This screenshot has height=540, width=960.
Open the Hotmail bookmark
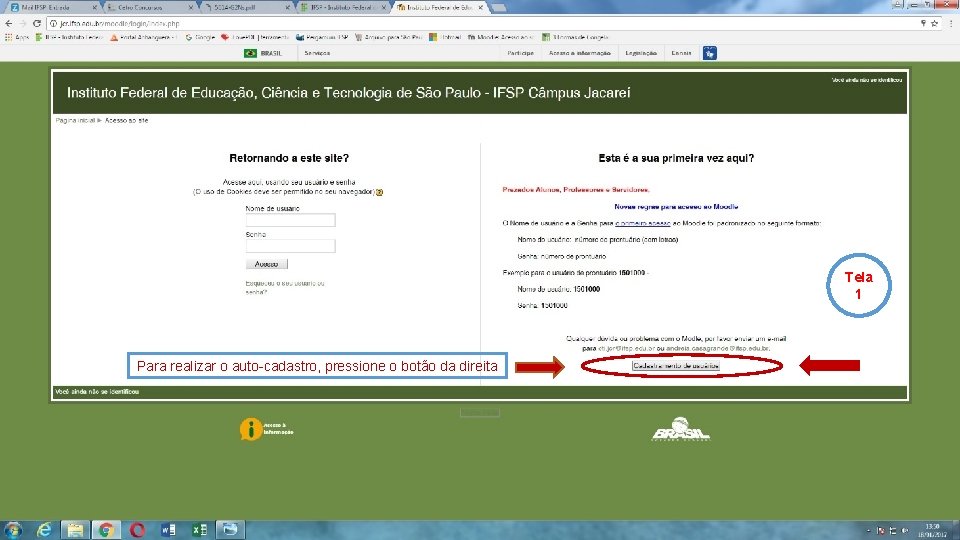point(445,37)
